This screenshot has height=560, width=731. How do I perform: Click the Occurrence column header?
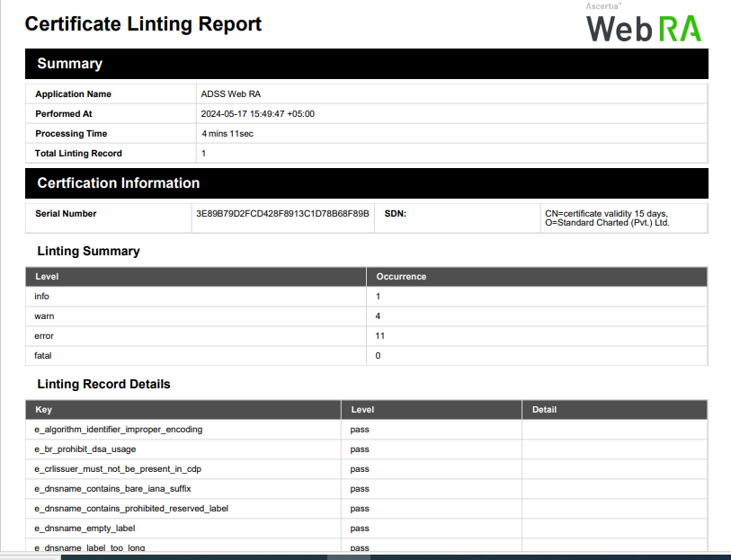pos(401,277)
